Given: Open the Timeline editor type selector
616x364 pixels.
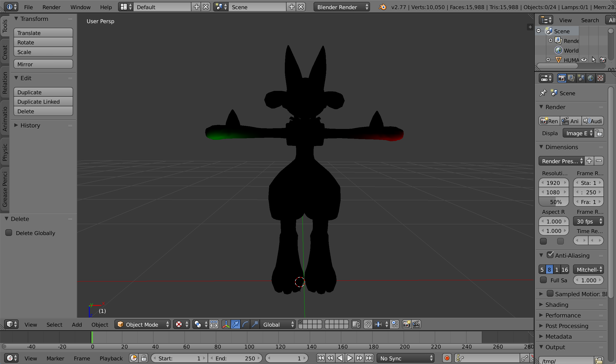Looking at the screenshot, I should (x=11, y=358).
